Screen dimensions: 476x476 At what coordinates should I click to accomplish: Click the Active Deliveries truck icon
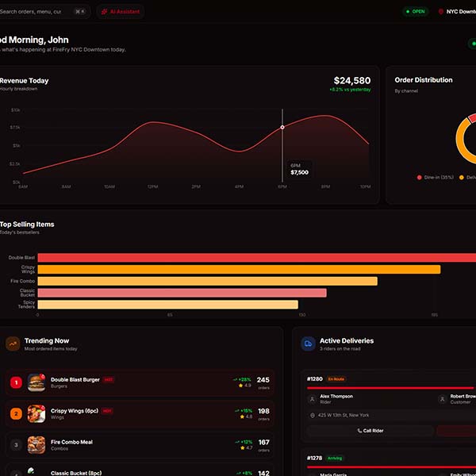point(308,344)
